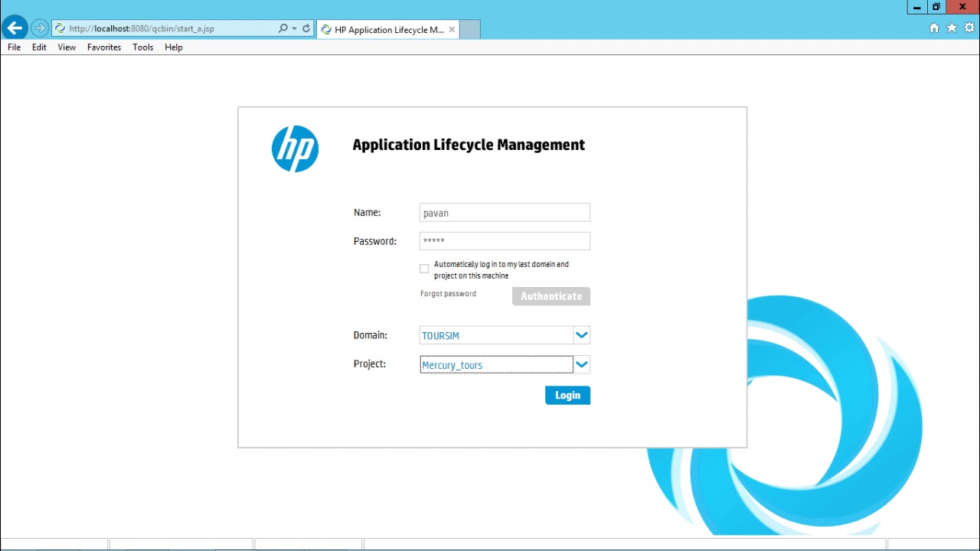Screen dimensions: 980x551
Task: Open the View menu
Action: pos(67,47)
